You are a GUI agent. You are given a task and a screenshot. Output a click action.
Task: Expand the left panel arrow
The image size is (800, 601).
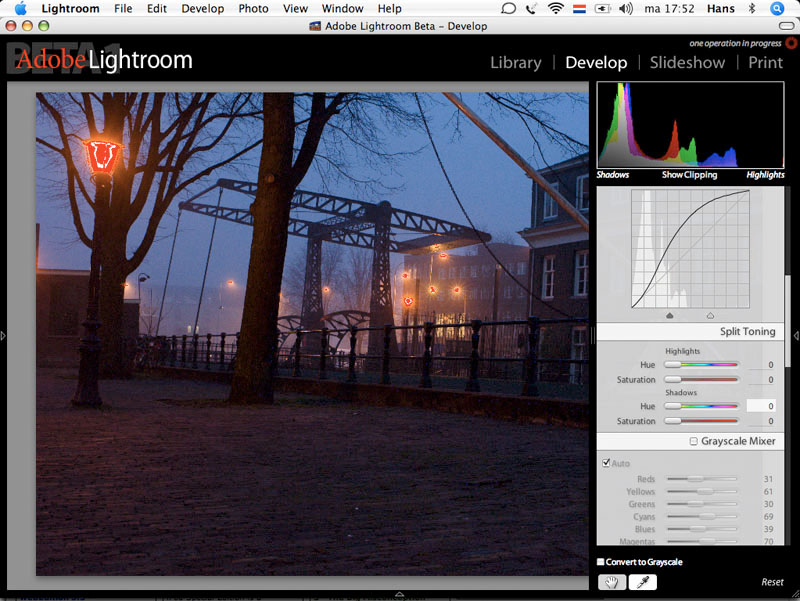(3, 336)
